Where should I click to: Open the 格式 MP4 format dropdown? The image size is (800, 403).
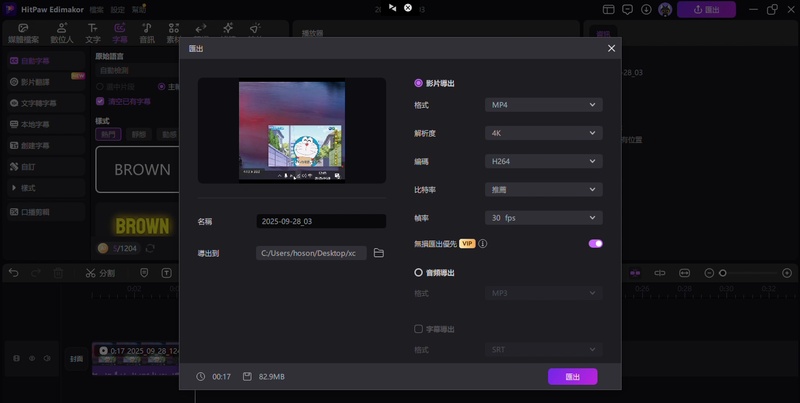543,105
